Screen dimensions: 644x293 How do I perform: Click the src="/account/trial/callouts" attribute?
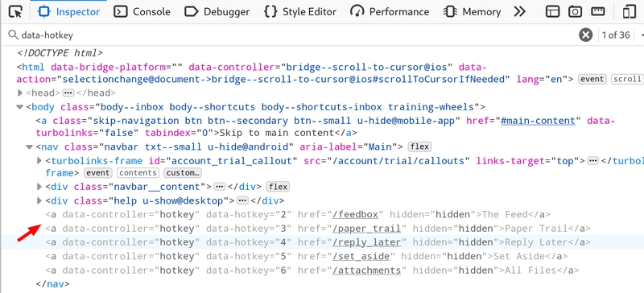coord(386,161)
